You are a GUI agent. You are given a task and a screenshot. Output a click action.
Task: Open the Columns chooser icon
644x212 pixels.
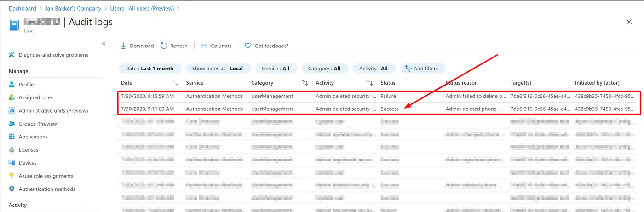pyautogui.click(x=204, y=46)
